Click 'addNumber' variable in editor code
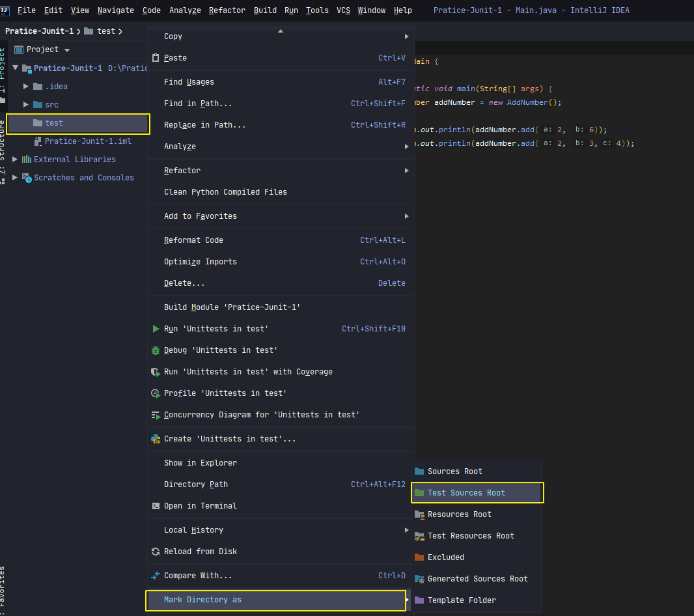 pyautogui.click(x=454, y=102)
